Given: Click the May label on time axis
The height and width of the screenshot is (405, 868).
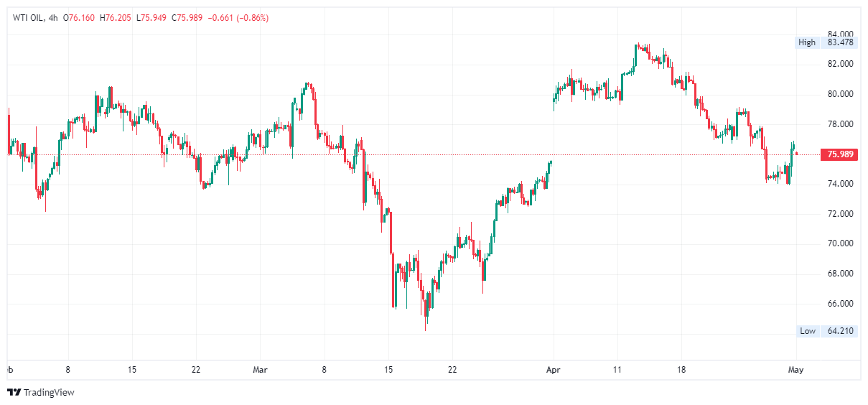Looking at the screenshot, I should pos(795,370).
